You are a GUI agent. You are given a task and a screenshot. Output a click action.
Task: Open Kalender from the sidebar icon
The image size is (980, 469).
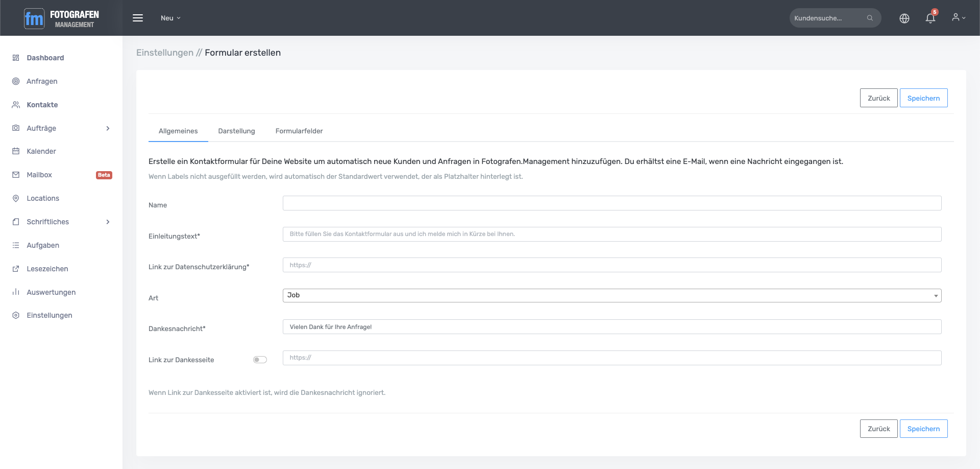click(16, 151)
